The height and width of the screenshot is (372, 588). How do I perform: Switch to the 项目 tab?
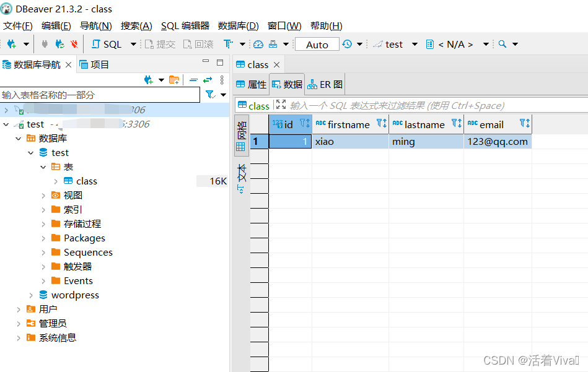pos(94,65)
